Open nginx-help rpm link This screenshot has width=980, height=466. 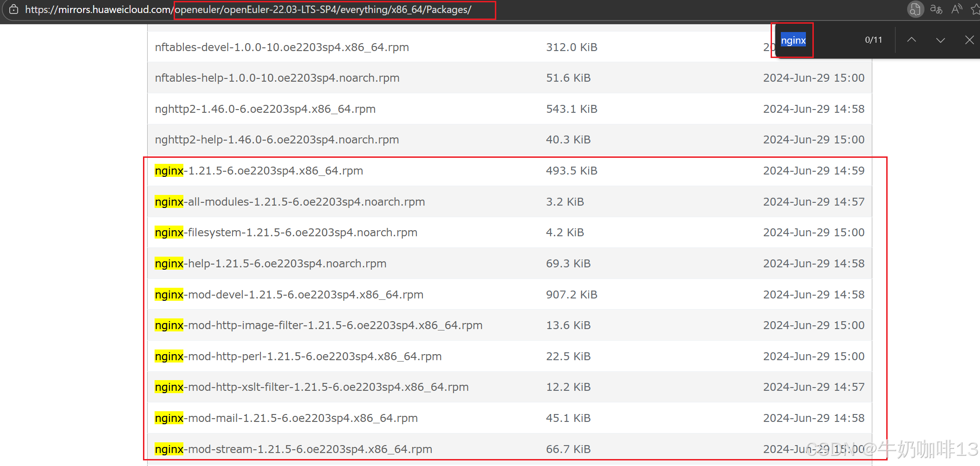pos(271,264)
